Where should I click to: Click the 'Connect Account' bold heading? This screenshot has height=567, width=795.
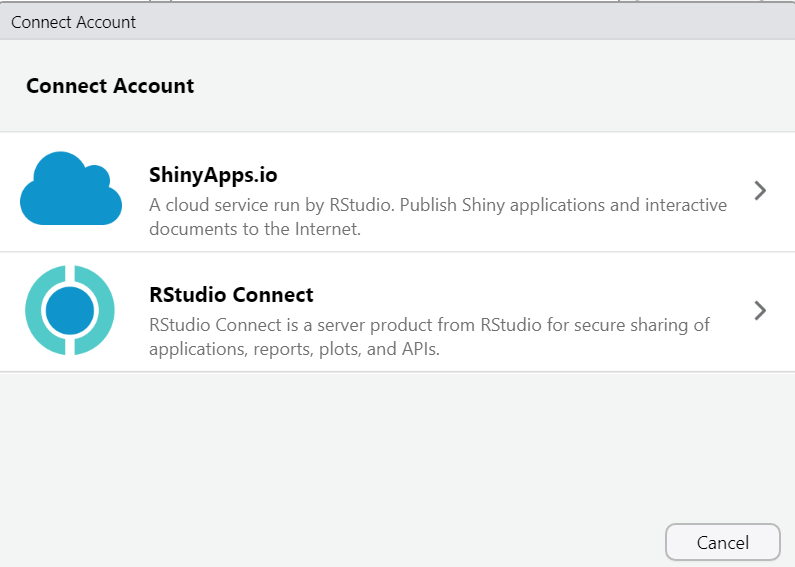[110, 86]
